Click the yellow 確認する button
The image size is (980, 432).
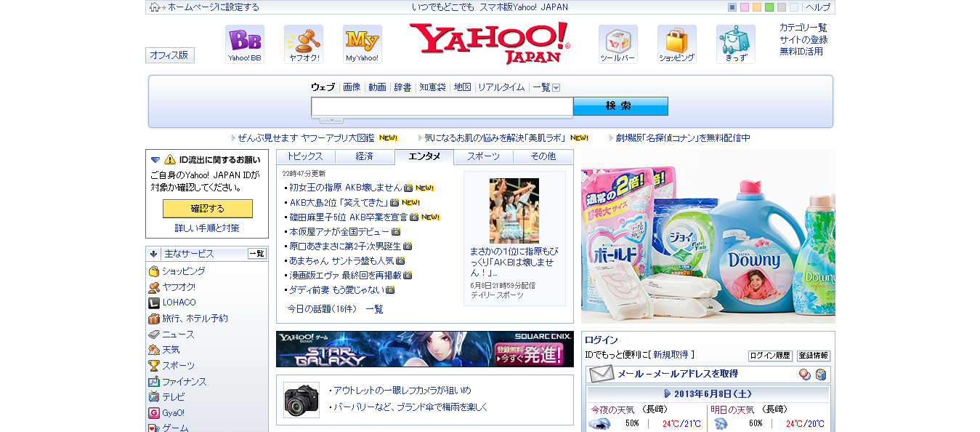pyautogui.click(x=208, y=209)
